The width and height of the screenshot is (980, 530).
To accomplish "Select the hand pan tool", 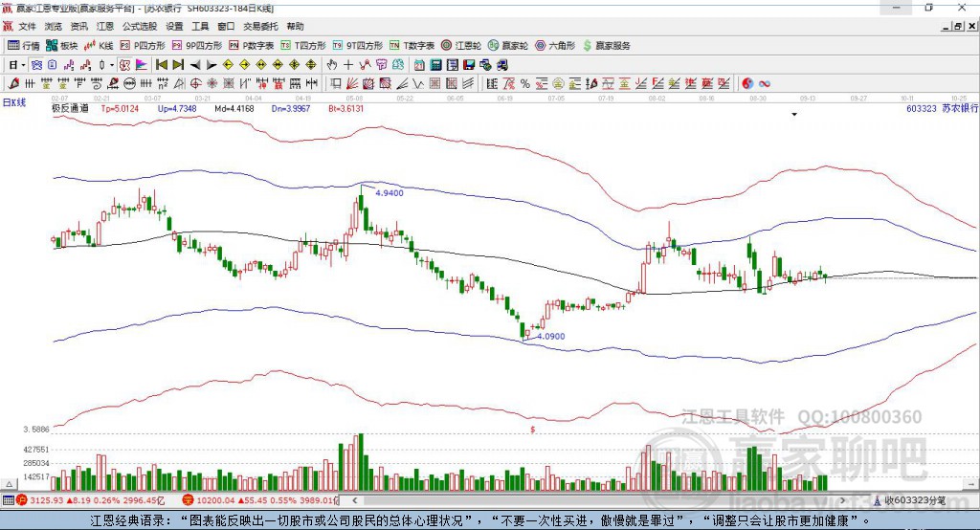I will (332, 65).
